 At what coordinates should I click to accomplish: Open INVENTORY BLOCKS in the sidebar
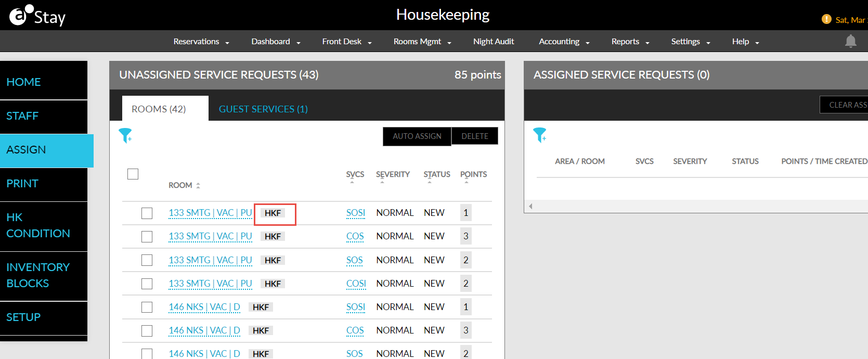(44, 275)
